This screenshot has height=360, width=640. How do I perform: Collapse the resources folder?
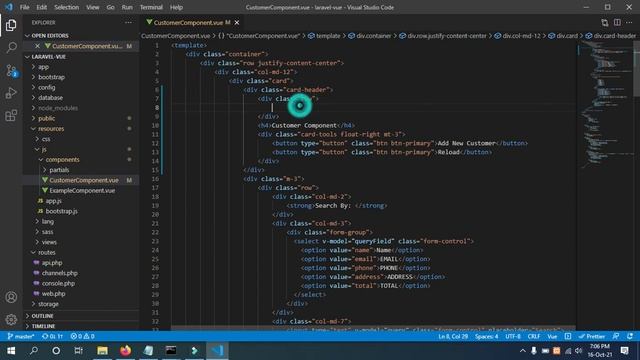point(51,129)
